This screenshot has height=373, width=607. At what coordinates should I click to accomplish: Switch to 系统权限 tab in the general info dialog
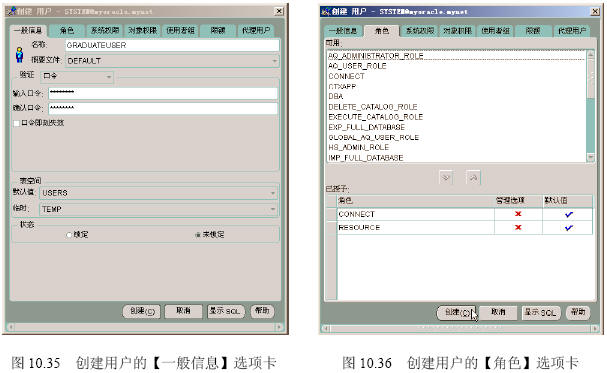point(105,30)
